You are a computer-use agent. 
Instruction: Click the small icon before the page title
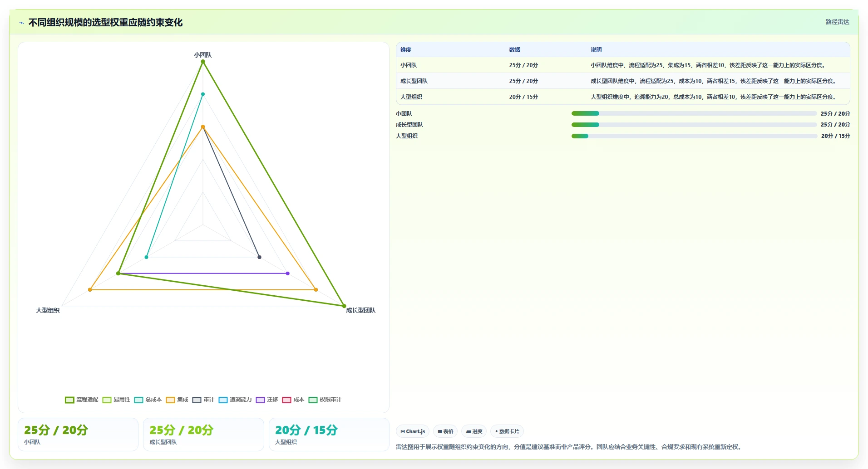pyautogui.click(x=21, y=23)
